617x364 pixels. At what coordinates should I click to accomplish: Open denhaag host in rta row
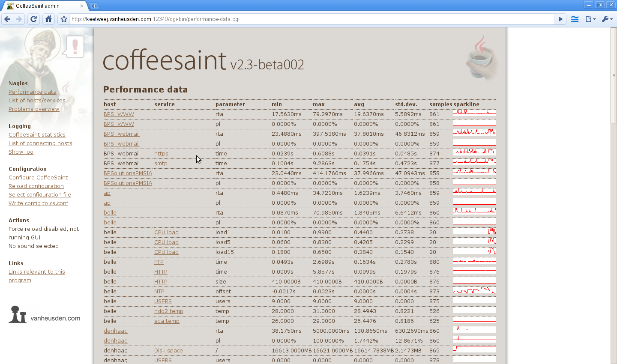click(116, 331)
